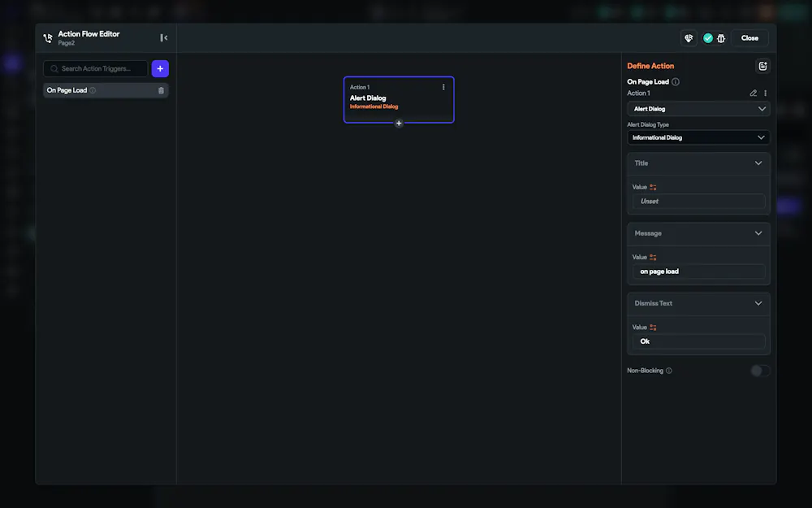This screenshot has height=508, width=812.
Task: Add a new action trigger with plus button
Action: click(160, 68)
